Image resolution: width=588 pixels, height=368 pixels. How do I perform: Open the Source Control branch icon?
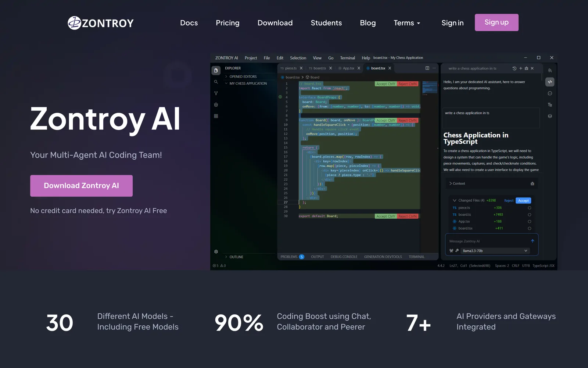(x=216, y=93)
